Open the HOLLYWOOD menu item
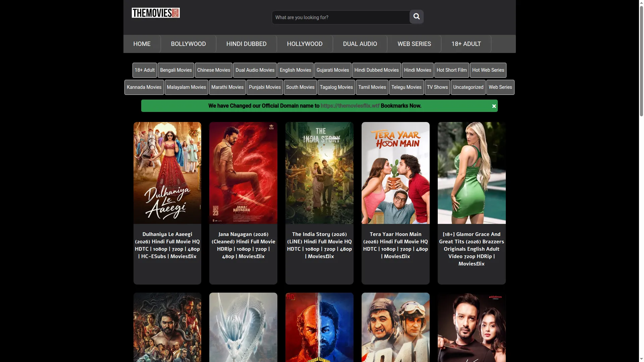The width and height of the screenshot is (644, 362). coord(305,44)
